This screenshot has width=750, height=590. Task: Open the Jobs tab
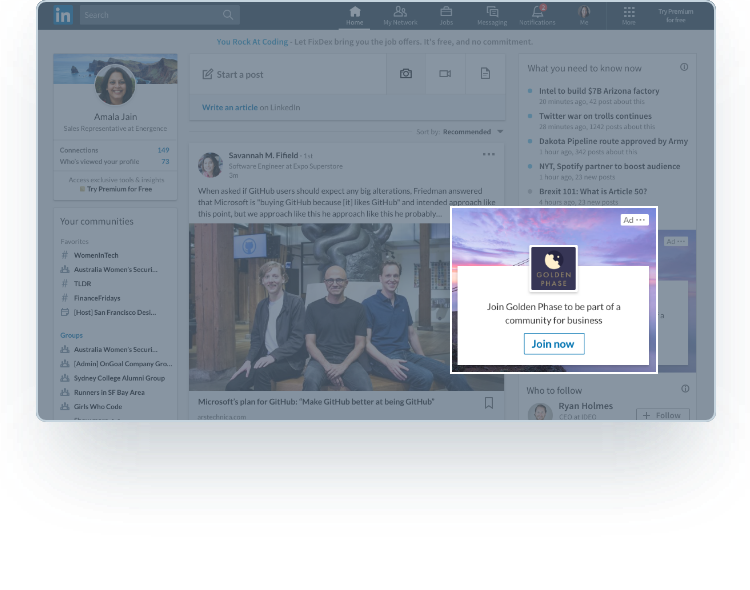446,16
